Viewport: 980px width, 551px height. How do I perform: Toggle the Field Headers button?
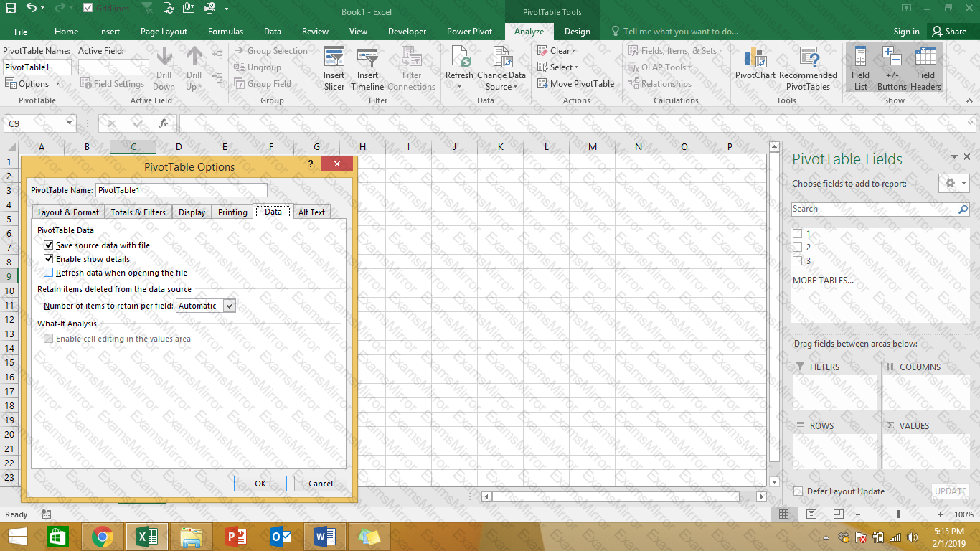[926, 68]
